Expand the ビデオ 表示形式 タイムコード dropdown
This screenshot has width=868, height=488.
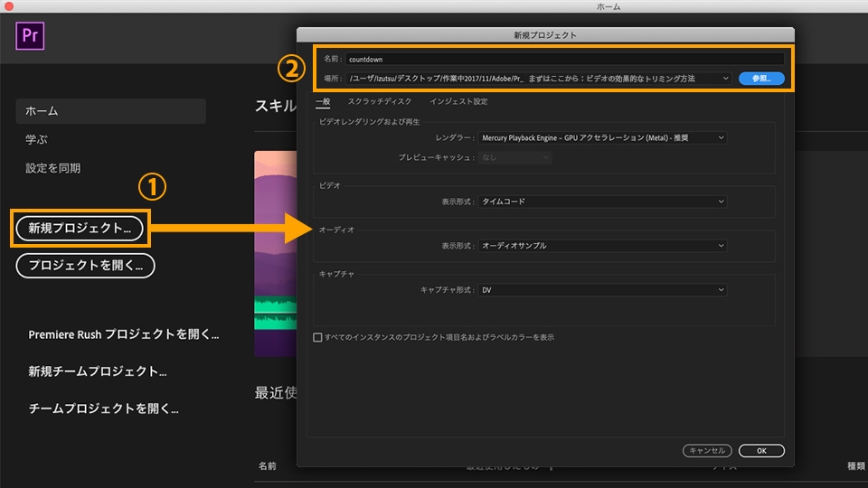coord(602,202)
